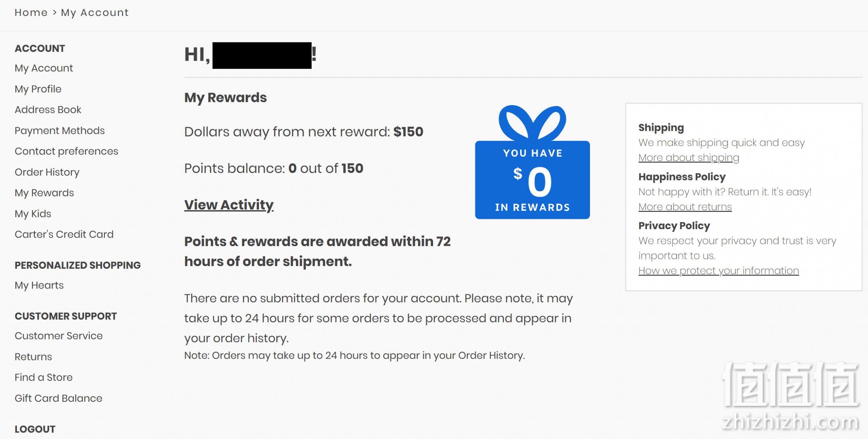Open My Hearts wishlist
The image size is (868, 439).
tap(39, 285)
